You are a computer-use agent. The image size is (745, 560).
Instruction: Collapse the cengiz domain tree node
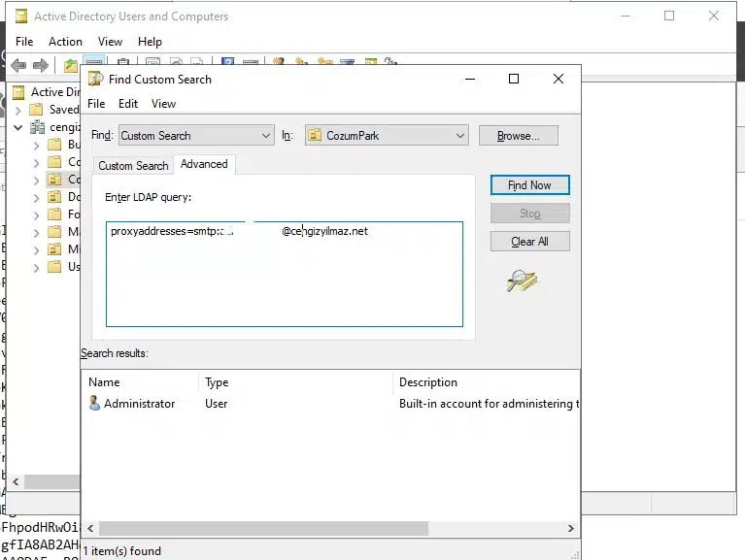18,127
